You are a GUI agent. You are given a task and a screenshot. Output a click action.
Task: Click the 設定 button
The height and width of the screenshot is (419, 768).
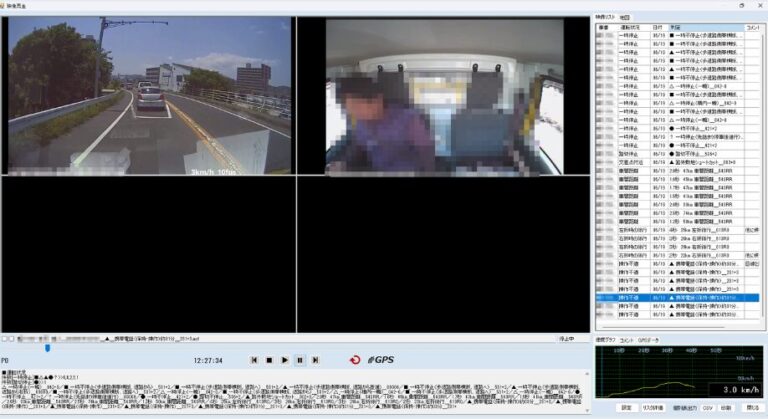click(627, 408)
